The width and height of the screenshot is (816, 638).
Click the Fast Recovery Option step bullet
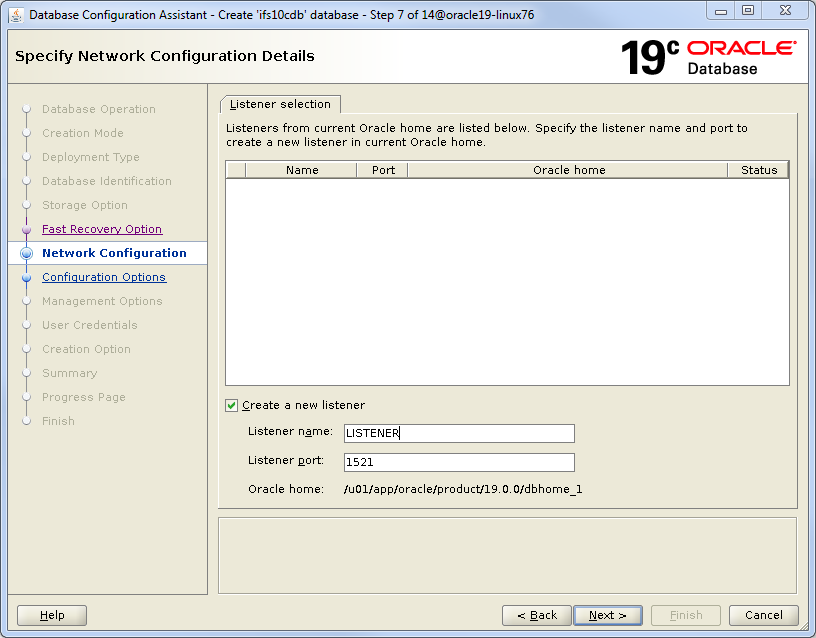[27, 230]
